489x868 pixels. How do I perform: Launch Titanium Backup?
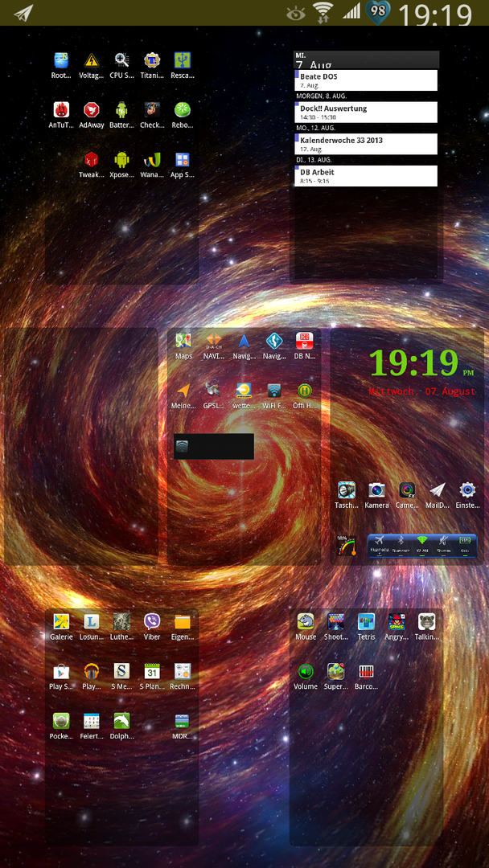tap(152, 60)
